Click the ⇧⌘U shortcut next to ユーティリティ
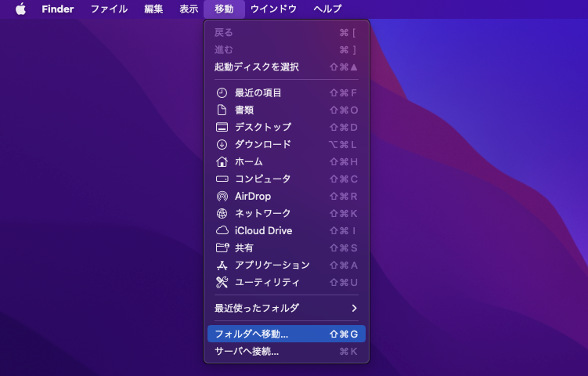The height and width of the screenshot is (376, 588). (344, 282)
